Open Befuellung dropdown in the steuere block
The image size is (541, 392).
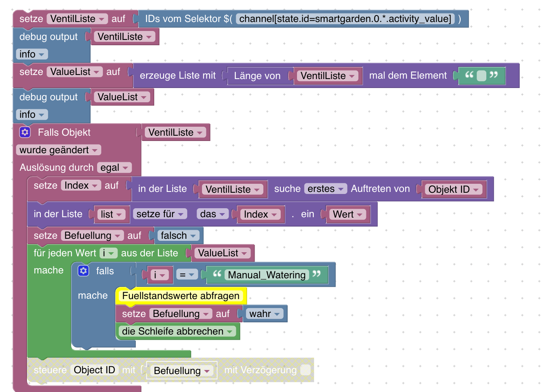tap(182, 371)
